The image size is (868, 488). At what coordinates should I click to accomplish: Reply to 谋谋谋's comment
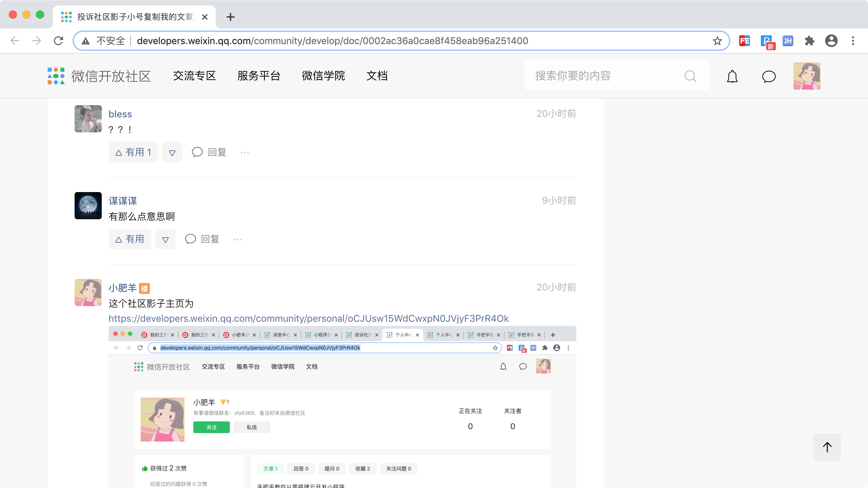[x=202, y=239]
